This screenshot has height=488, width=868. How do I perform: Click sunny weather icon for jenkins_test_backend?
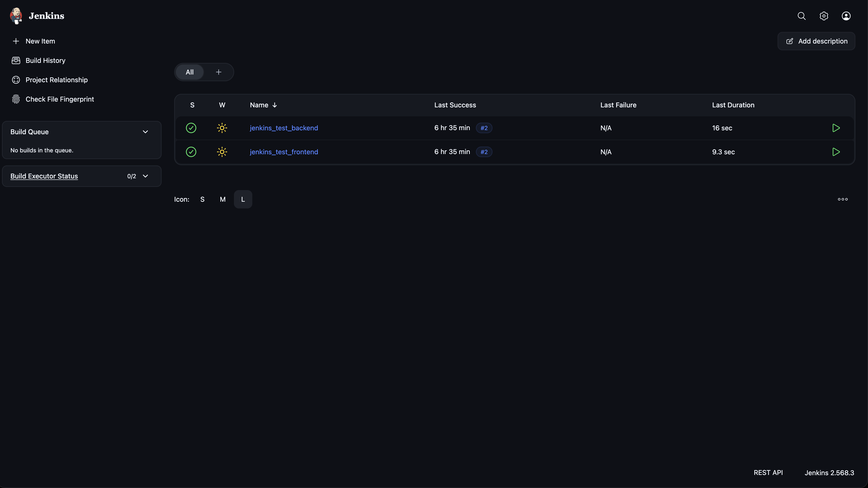coord(222,128)
